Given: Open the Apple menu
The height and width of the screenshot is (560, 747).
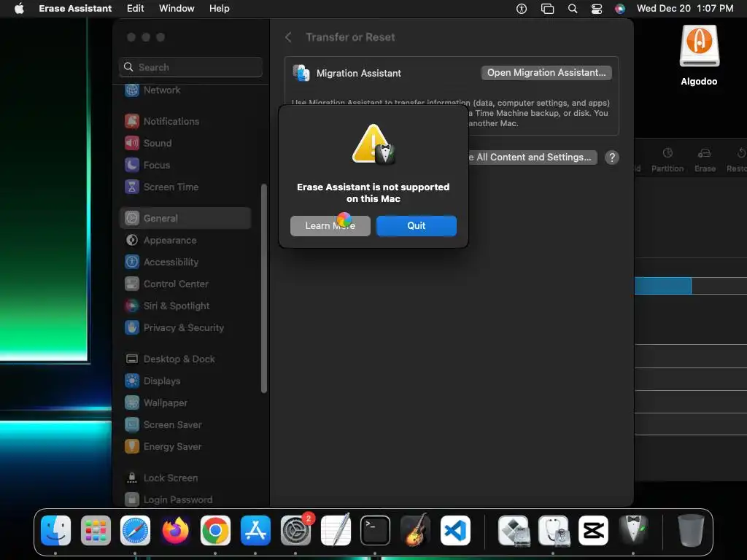Looking at the screenshot, I should coord(19,9).
